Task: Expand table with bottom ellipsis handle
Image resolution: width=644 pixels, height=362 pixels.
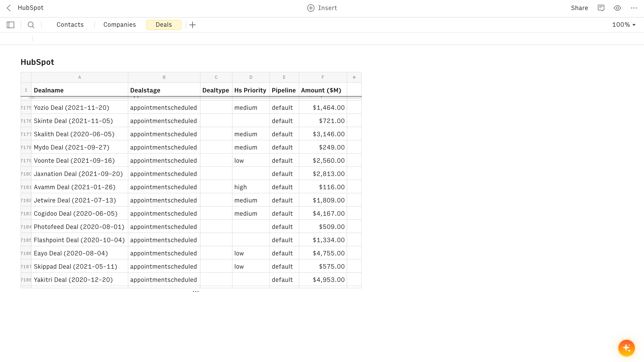Action: coord(196,291)
